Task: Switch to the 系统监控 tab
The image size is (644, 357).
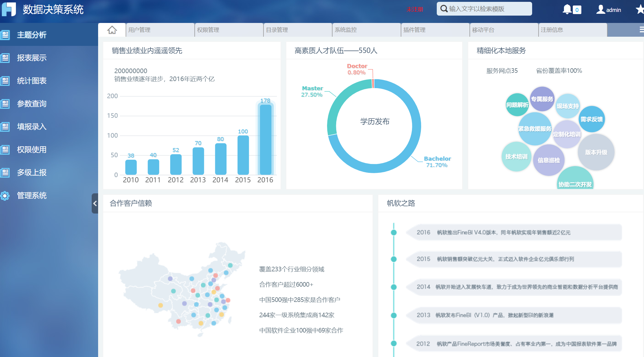Action: click(x=366, y=30)
